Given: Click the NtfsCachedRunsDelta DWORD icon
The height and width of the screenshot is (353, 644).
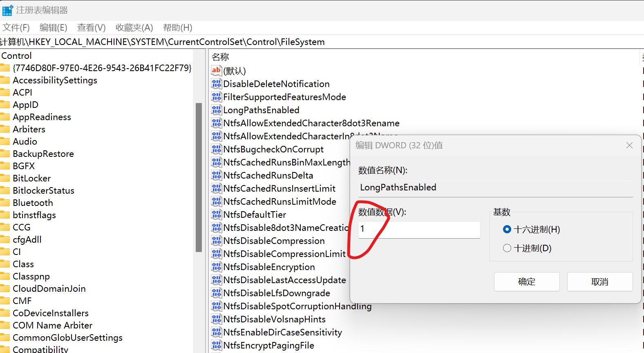Looking at the screenshot, I should point(216,175).
